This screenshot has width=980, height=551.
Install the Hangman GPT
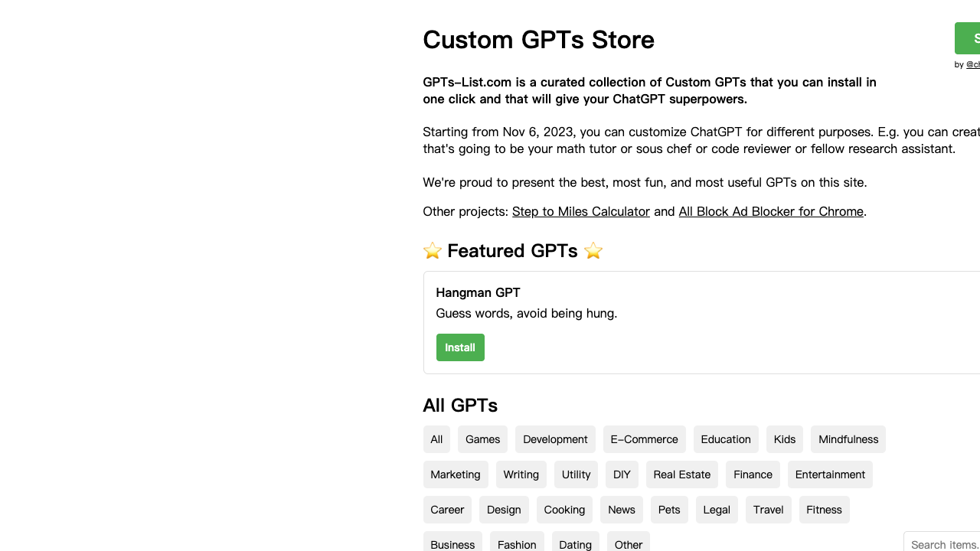point(460,347)
